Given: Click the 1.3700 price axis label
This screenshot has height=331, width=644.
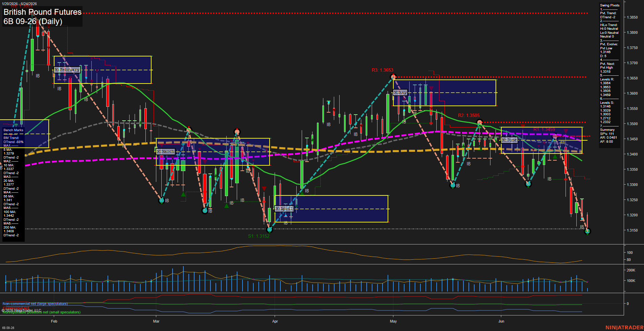Looking at the screenshot, I should click(632, 63).
